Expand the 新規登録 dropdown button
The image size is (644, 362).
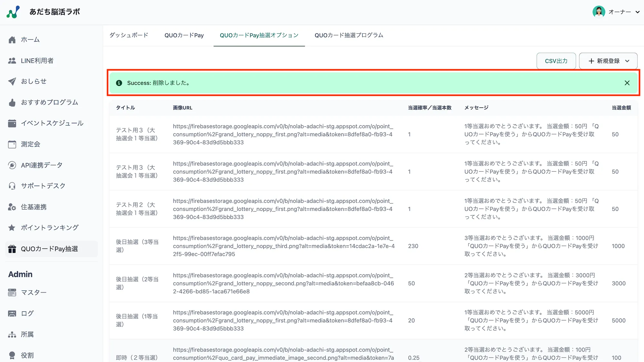tap(608, 61)
